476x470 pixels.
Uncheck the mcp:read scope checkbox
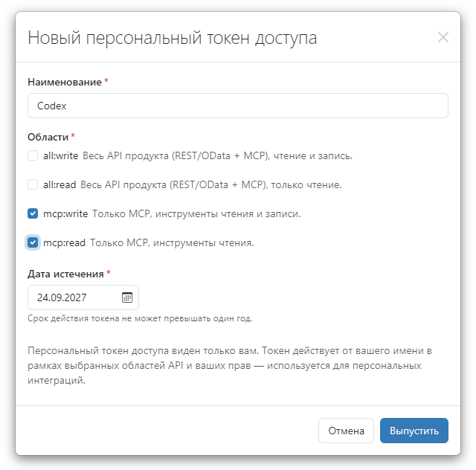[x=33, y=242]
